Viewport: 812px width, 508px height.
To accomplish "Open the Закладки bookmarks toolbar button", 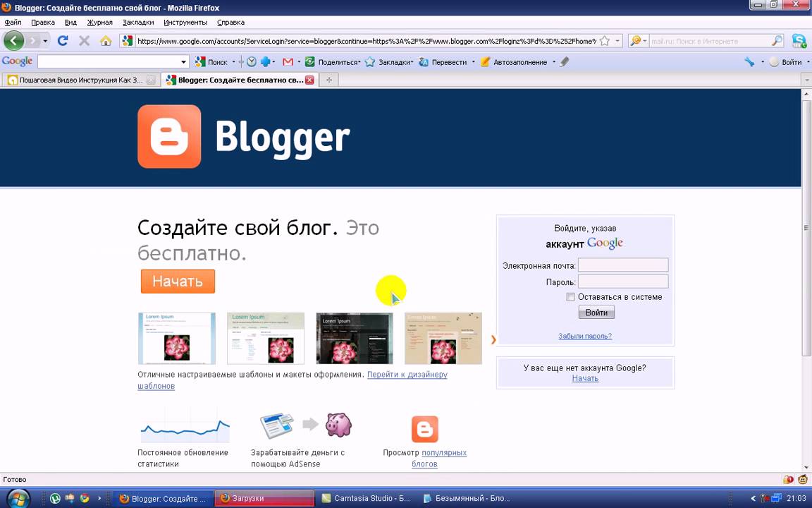I will tap(388, 61).
